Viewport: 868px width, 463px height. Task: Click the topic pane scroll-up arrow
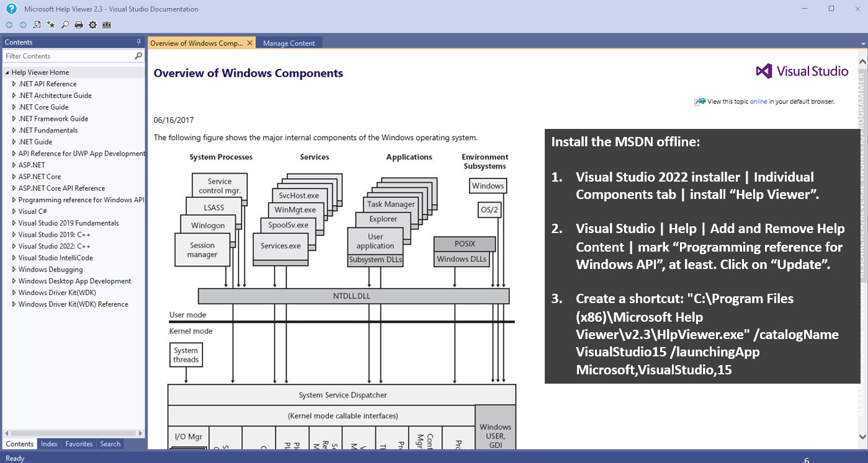click(x=862, y=62)
